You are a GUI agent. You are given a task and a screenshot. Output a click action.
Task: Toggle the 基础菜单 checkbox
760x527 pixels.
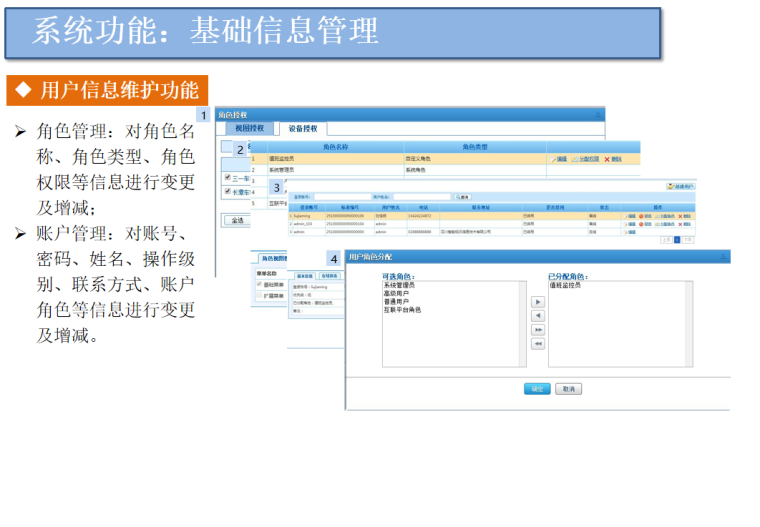point(261,283)
